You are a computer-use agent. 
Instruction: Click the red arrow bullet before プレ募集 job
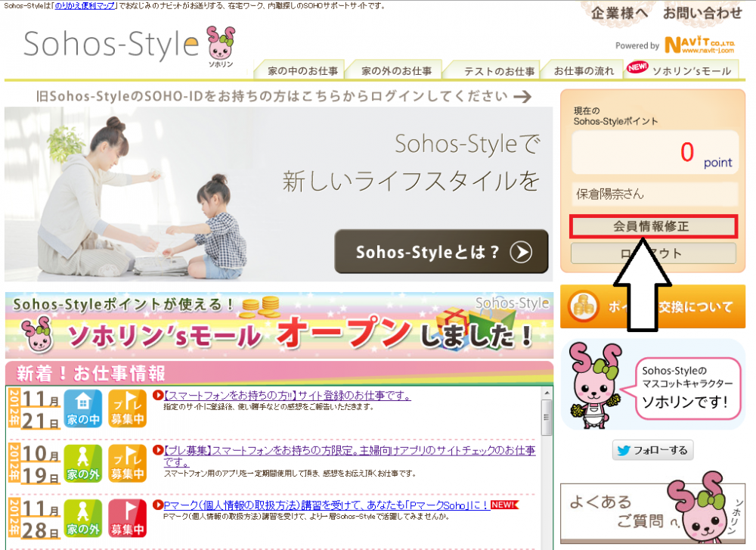[158, 450]
